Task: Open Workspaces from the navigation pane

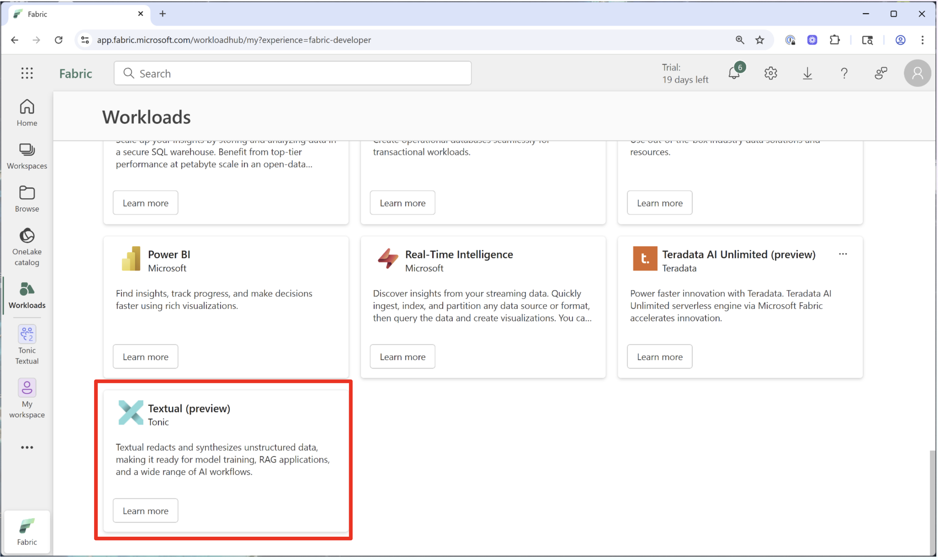Action: [27, 155]
